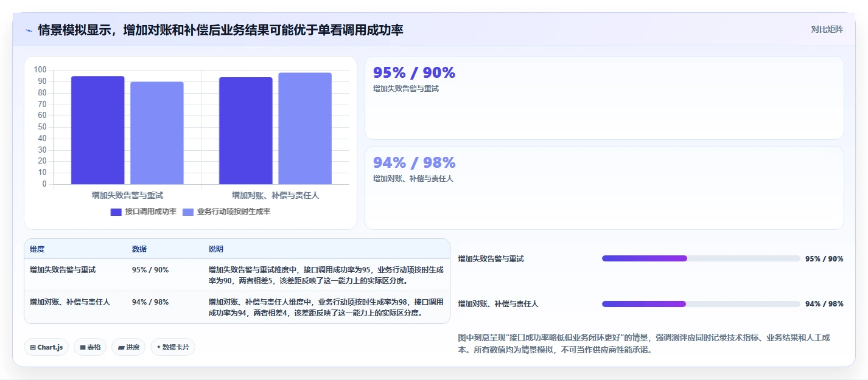Image resolution: width=868 pixels, height=380 pixels.
Task: Click the 进度 tag chip
Action: click(x=128, y=347)
